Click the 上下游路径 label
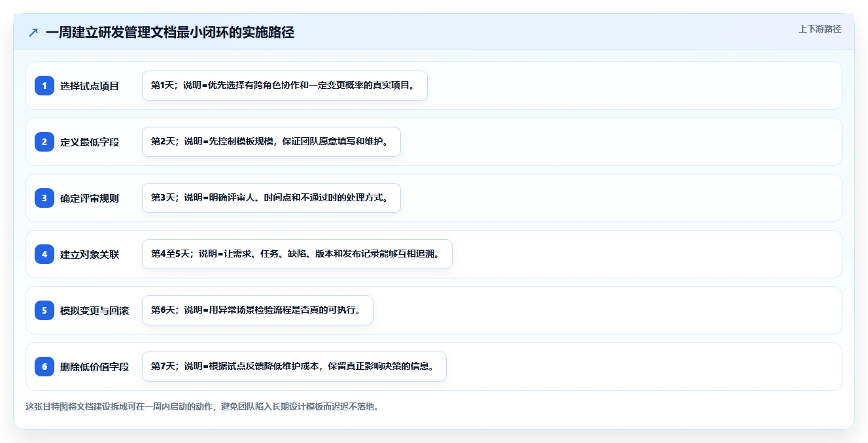The image size is (868, 443). pyautogui.click(x=820, y=29)
